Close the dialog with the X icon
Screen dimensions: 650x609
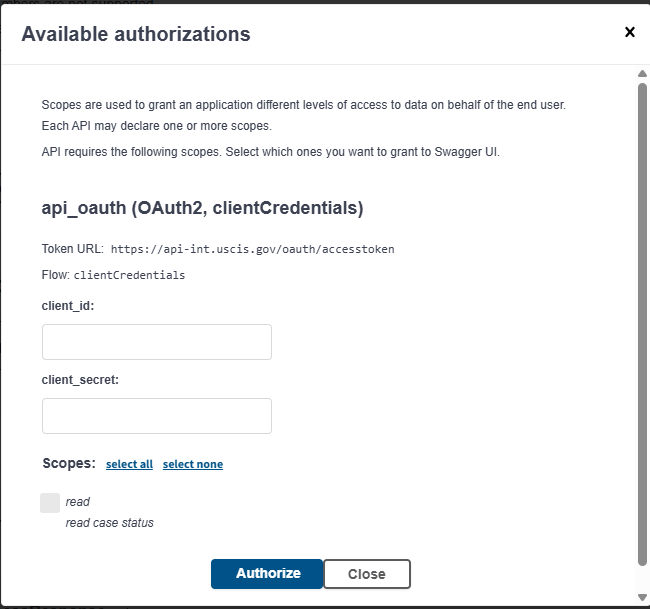(x=630, y=32)
